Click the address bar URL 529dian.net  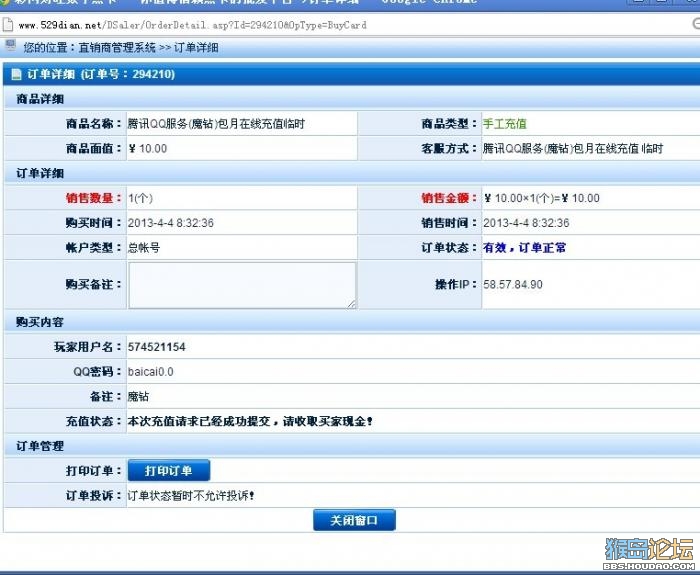(192, 25)
